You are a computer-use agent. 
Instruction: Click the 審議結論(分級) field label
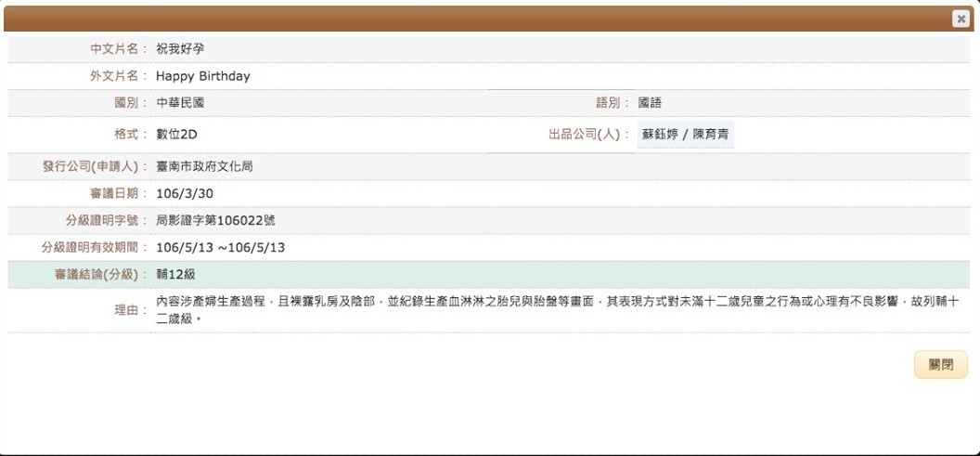tap(96, 274)
